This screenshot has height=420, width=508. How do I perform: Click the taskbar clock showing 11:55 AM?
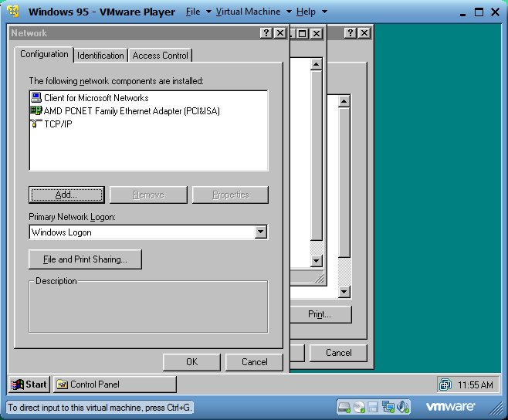476,384
